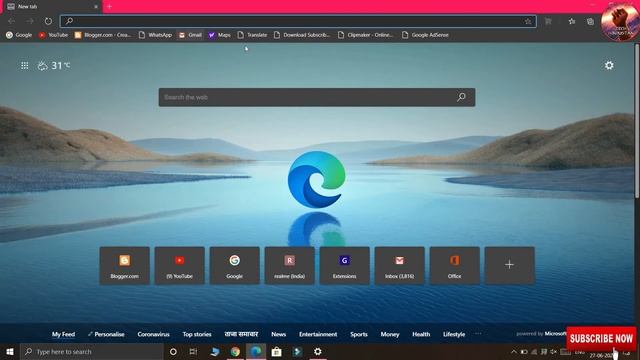Open Task View on the taskbar

pyautogui.click(x=193, y=351)
